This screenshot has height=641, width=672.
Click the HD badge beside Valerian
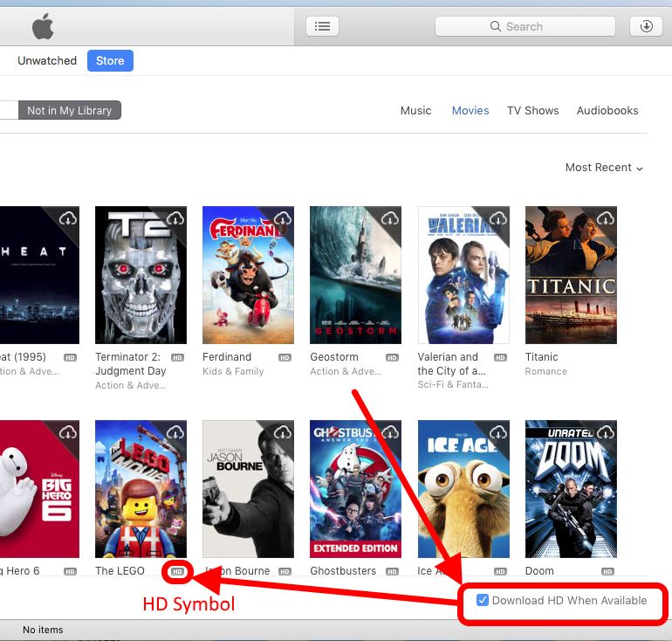500,357
